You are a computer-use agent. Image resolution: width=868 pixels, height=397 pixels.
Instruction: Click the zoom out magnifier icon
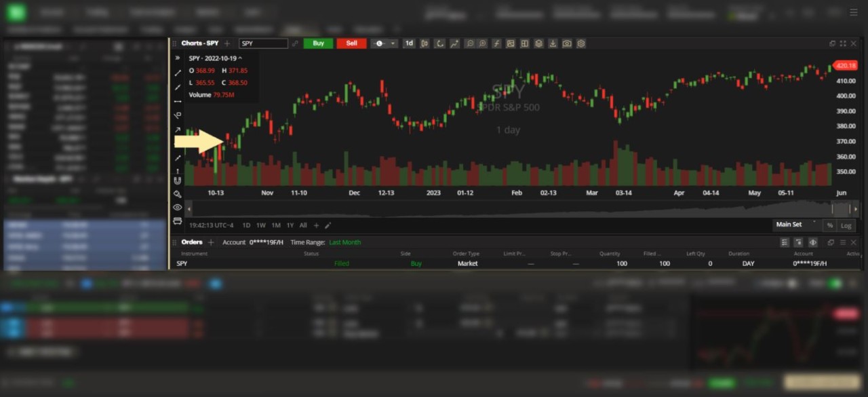pos(469,43)
